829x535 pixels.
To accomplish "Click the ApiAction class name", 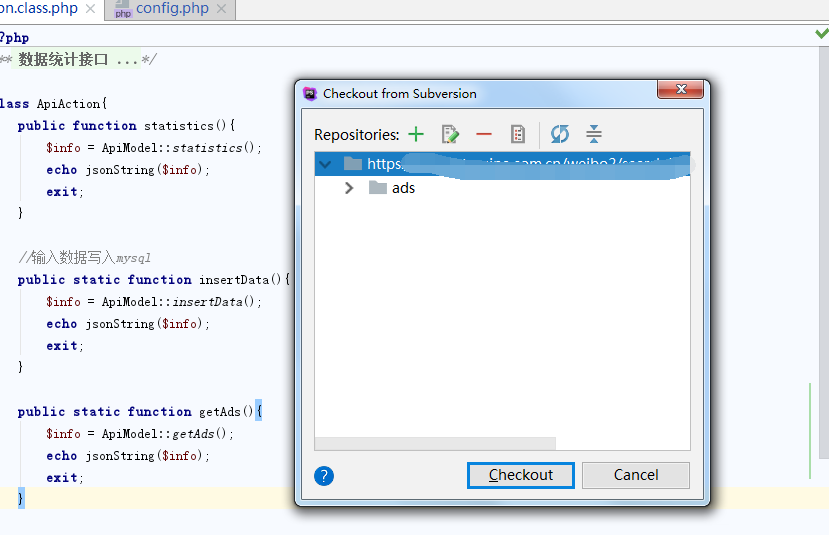I will [x=68, y=104].
